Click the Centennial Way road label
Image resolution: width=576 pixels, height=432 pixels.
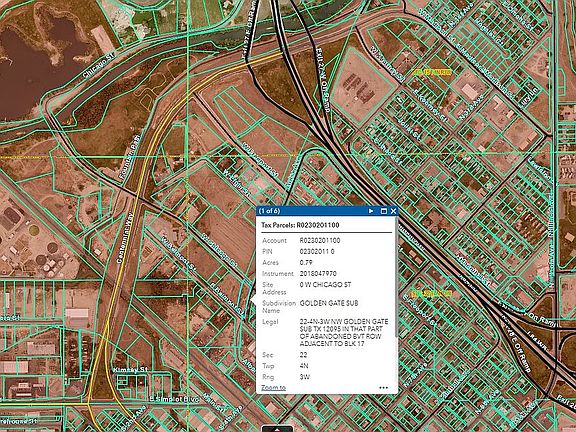[x=125, y=238]
